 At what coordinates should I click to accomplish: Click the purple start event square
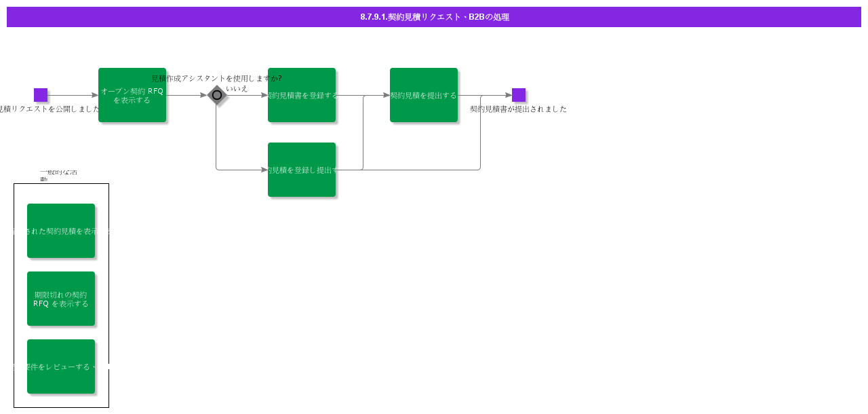(41, 95)
